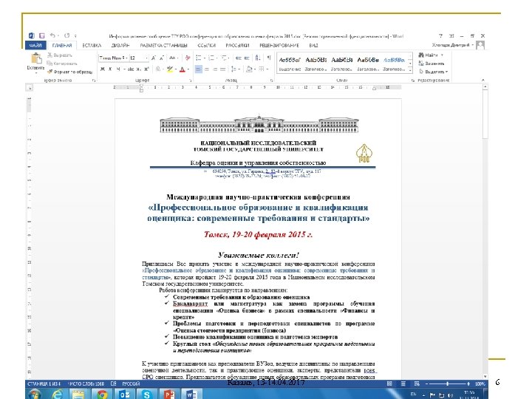Click Replace (Заменить) in the editing group
The width and height of the screenshot is (532, 399).
click(432, 64)
